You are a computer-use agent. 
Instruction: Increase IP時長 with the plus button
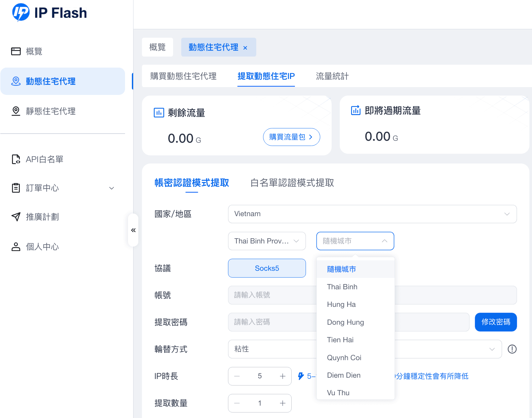(283, 376)
